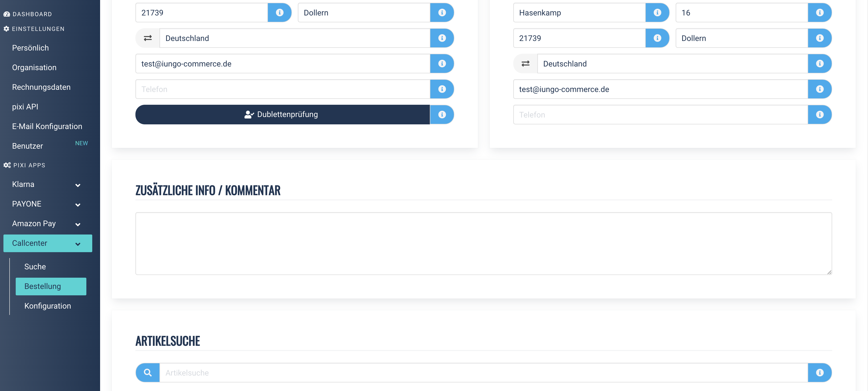This screenshot has height=391, width=868.
Task: Click info icon beside left Deutschland field
Action: click(442, 38)
